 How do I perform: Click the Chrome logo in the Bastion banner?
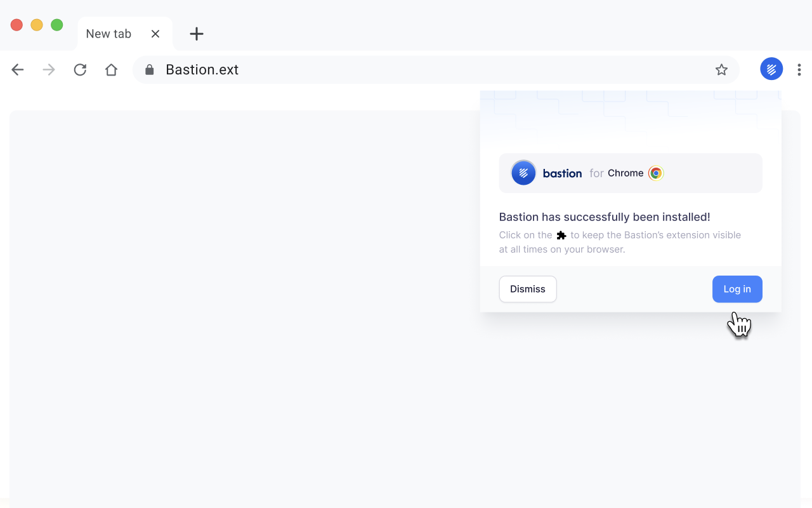[655, 173]
